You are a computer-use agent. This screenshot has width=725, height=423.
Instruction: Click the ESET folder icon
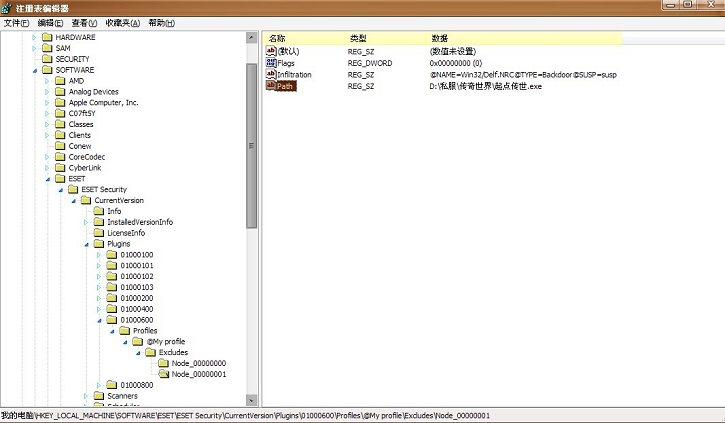60,178
